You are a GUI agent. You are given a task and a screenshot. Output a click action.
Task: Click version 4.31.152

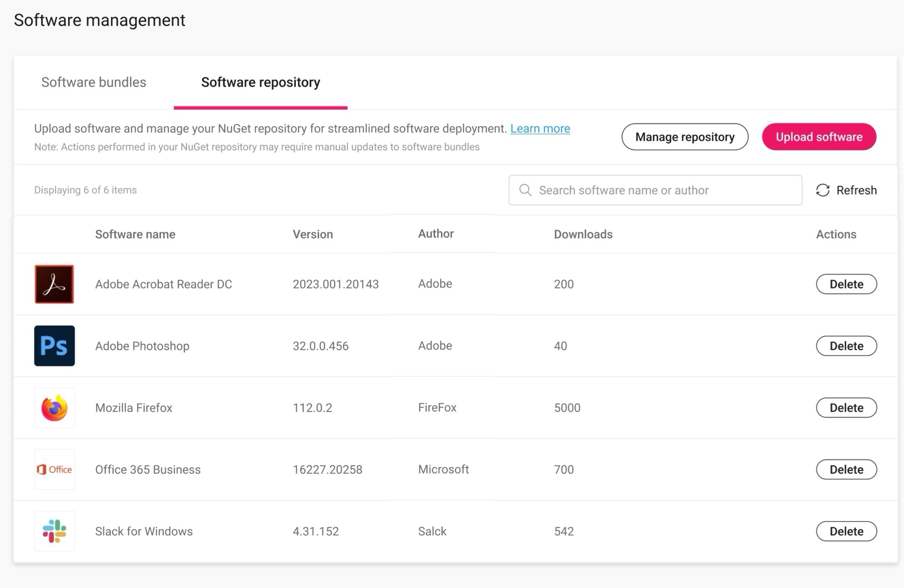[315, 531]
